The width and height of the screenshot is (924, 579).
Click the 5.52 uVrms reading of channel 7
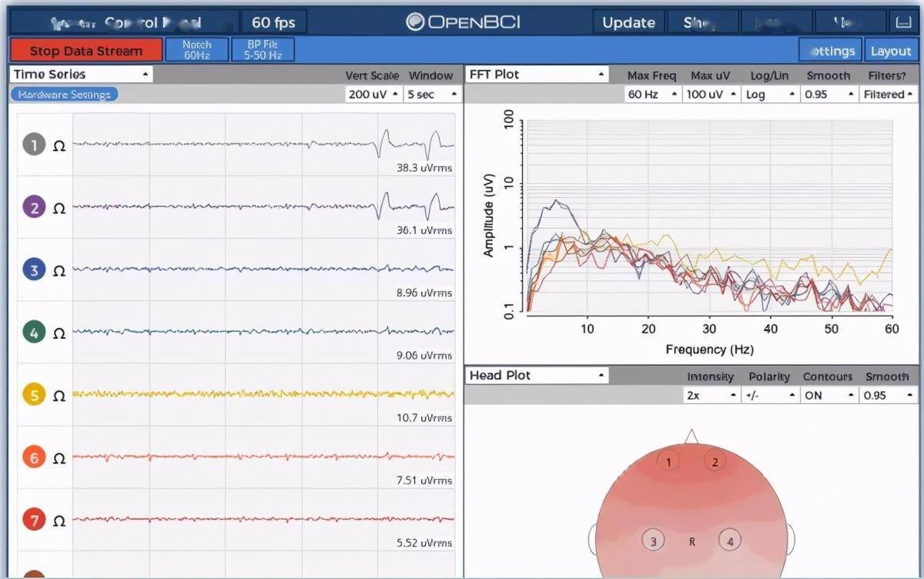pos(424,543)
